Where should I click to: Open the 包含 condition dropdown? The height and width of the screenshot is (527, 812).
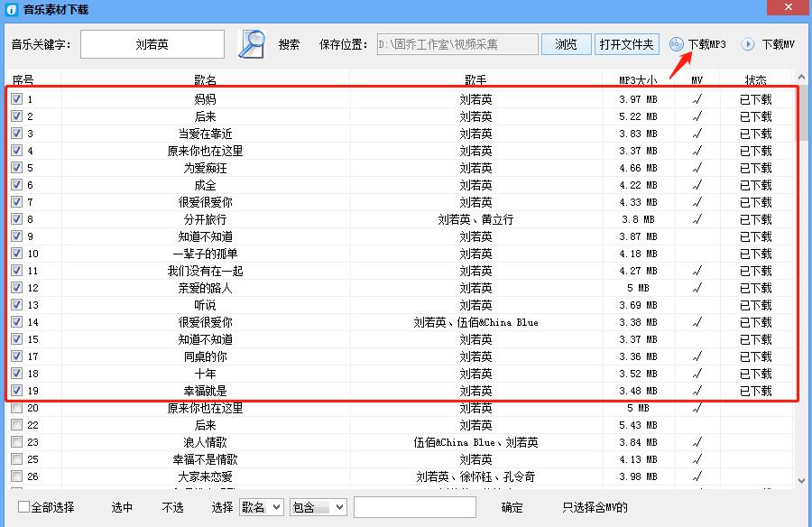[x=318, y=506]
